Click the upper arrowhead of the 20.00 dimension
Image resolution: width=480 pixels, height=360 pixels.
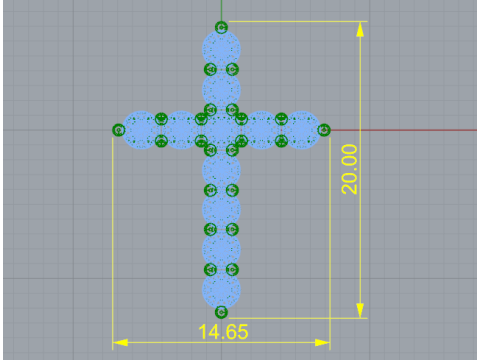[360, 29]
